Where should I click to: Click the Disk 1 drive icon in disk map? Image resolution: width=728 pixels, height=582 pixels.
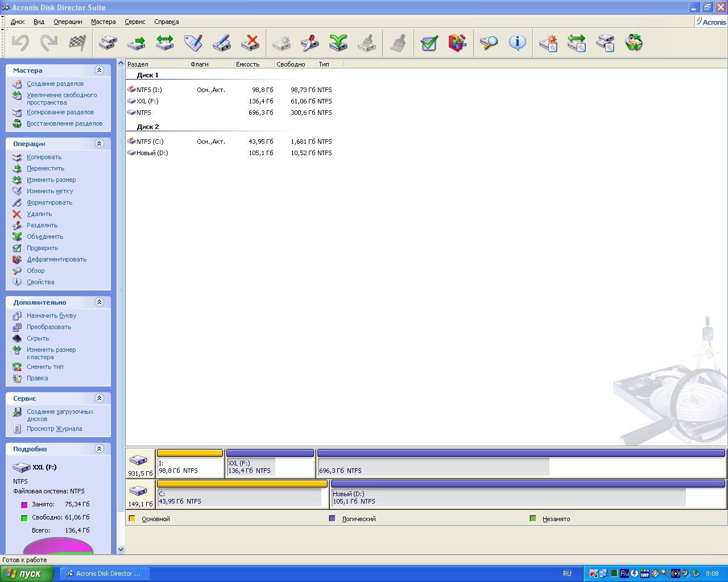pos(138,460)
